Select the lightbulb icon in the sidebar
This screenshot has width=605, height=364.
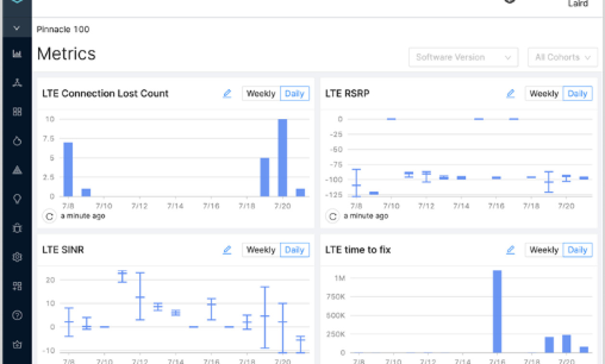point(17,199)
